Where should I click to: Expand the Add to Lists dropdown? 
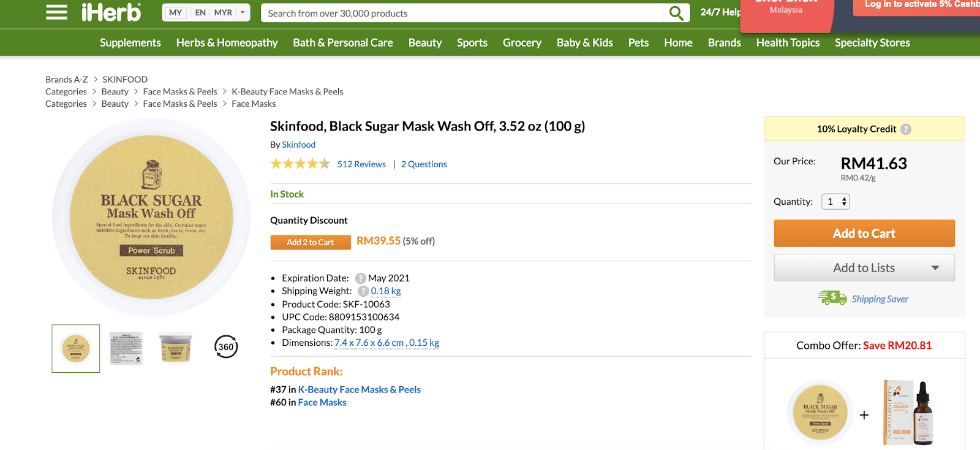click(935, 268)
